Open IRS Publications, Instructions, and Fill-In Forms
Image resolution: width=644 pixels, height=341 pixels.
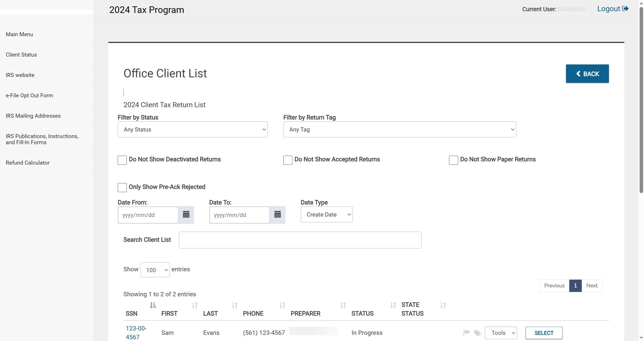42,139
